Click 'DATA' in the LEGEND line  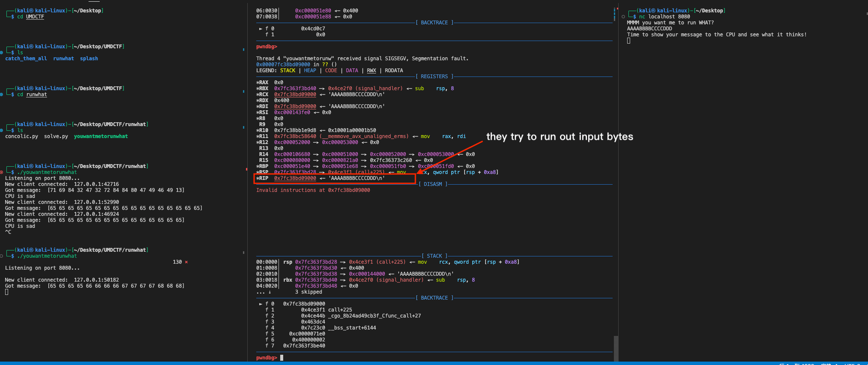pos(352,71)
